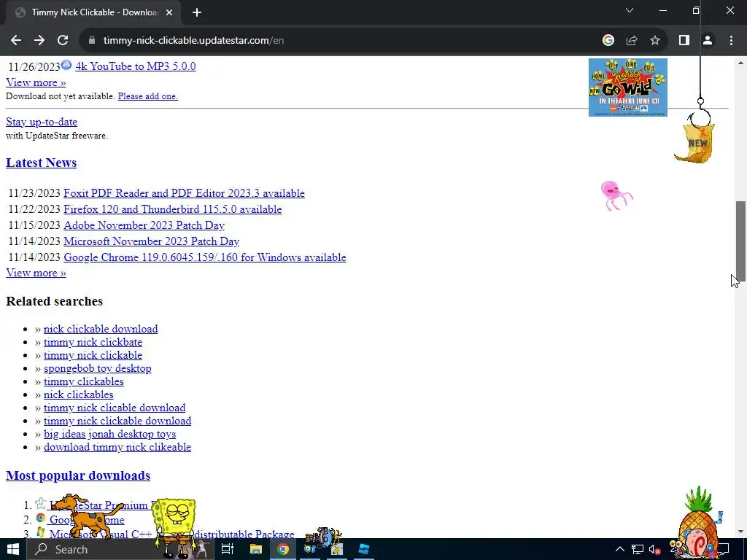Open 'timmy nick clickable' related search
Image resolution: width=747 pixels, height=560 pixels.
[93, 355]
